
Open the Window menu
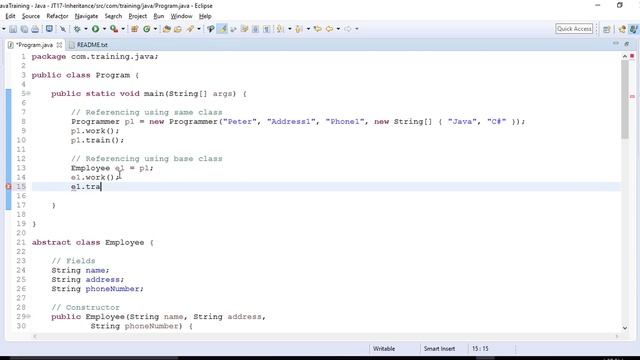coord(181,16)
